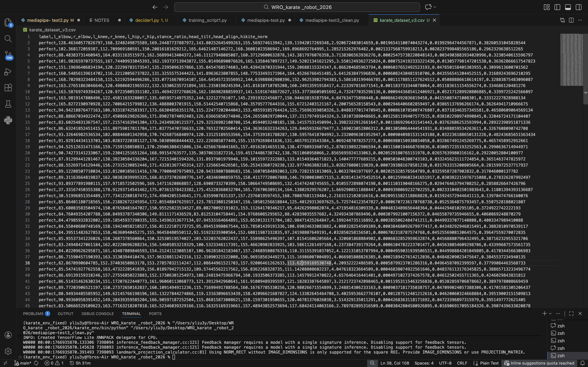Screen dimensions: 588x367
Task: Click the CRLF end-of-line status item
Action: pyautogui.click(x=462, y=363)
